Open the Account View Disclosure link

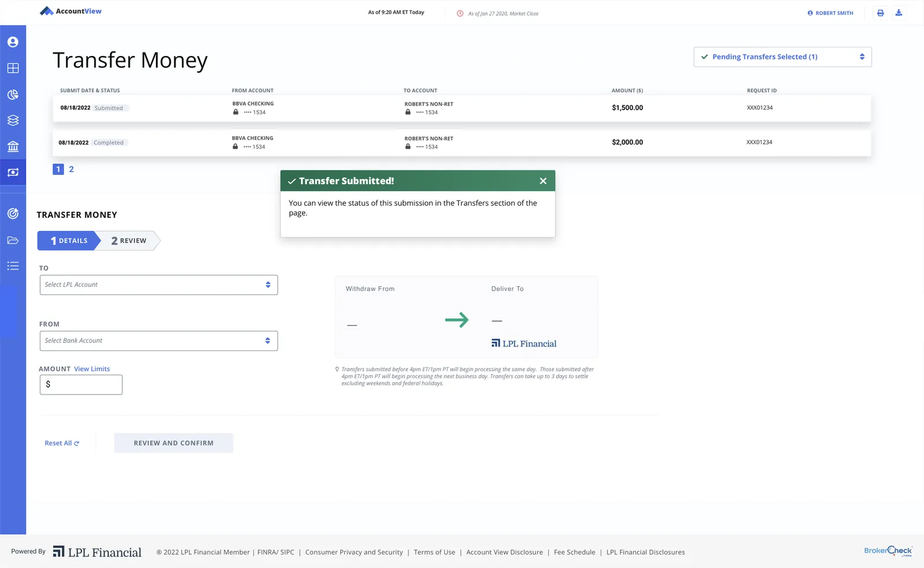pyautogui.click(x=505, y=552)
